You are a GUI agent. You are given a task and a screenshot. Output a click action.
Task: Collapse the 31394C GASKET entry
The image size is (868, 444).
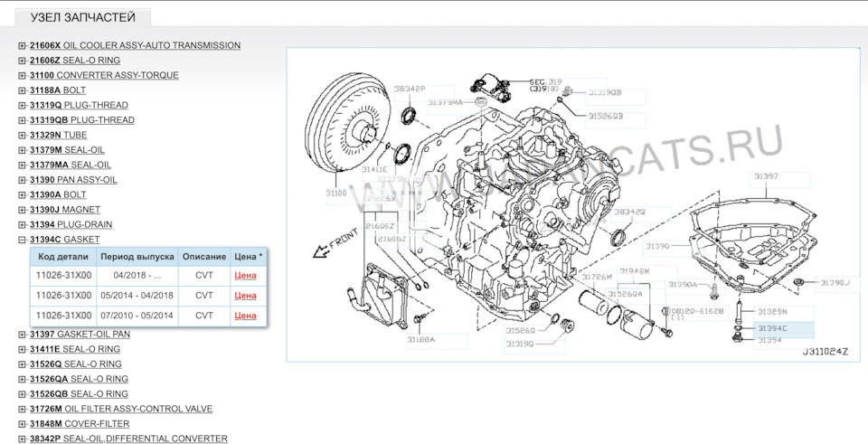click(x=22, y=240)
